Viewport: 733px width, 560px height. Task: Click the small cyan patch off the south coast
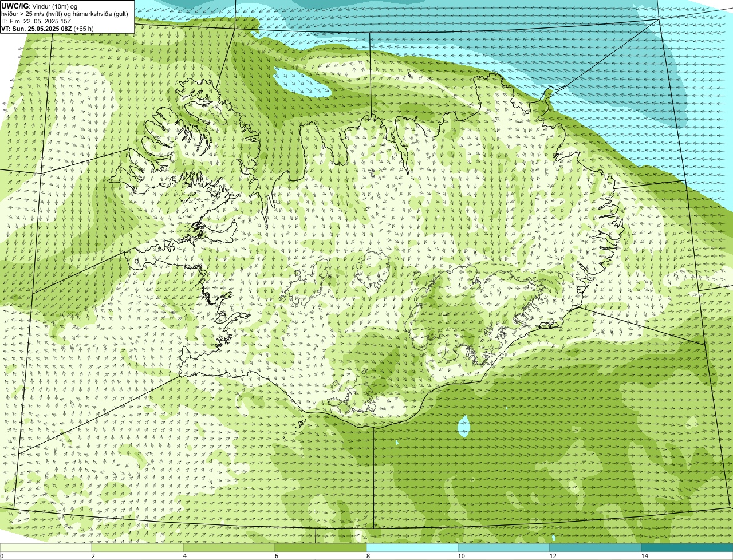tap(464, 426)
